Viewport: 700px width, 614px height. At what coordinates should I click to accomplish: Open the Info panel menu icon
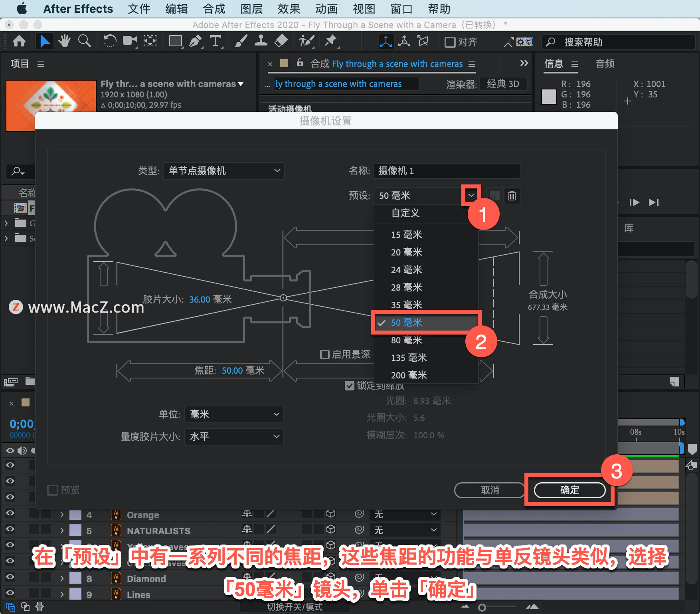(575, 64)
